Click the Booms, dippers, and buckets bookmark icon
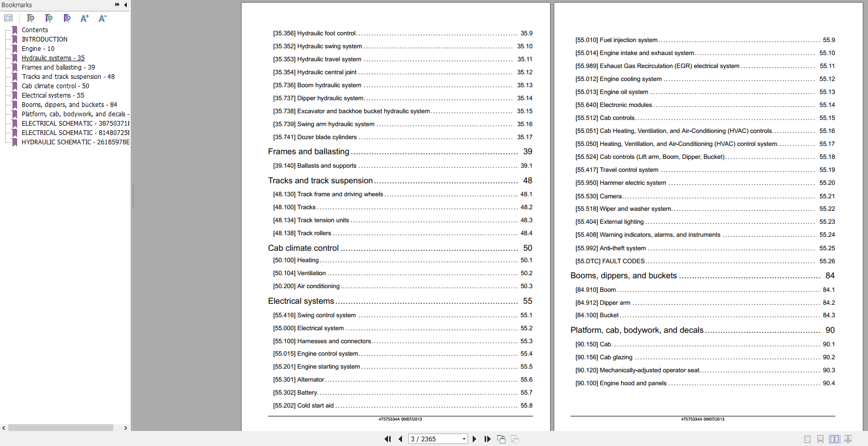 click(15, 105)
